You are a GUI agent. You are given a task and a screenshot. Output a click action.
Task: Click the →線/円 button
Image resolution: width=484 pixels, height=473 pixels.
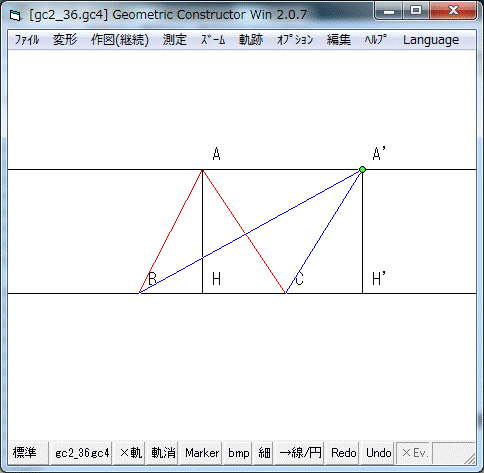click(x=299, y=453)
